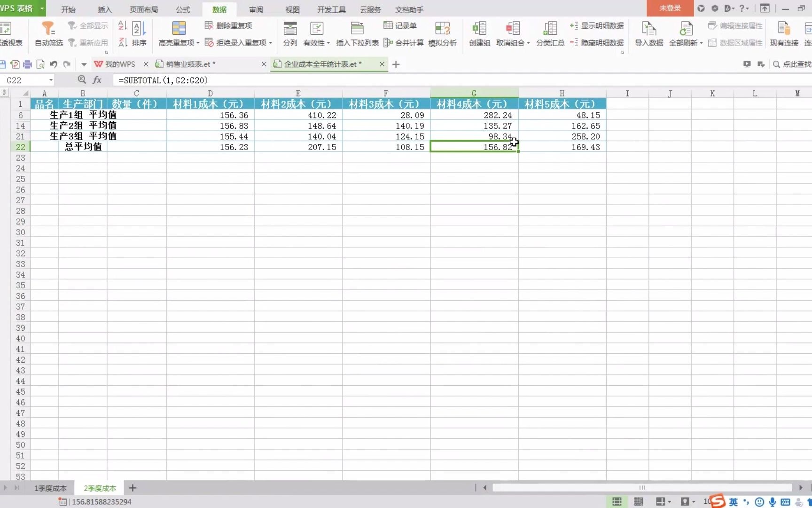Click the 未登录 login button
812x508 pixels.
670,8
